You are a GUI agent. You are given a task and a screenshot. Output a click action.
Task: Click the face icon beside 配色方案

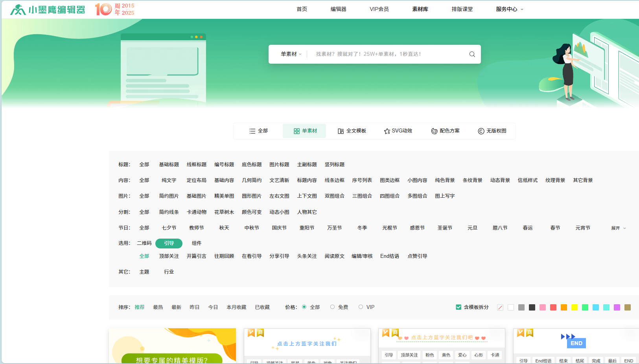tap(434, 131)
